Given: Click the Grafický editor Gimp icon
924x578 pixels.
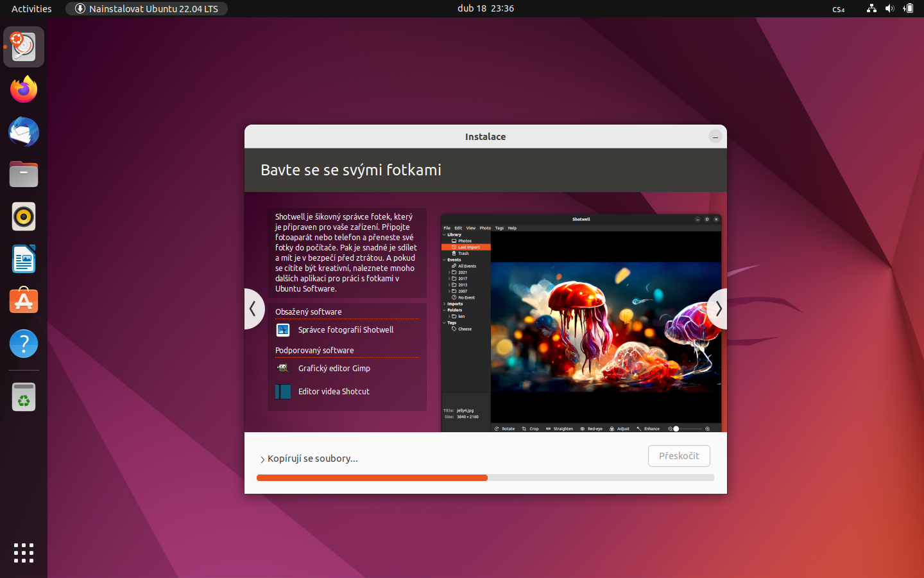Looking at the screenshot, I should (282, 368).
